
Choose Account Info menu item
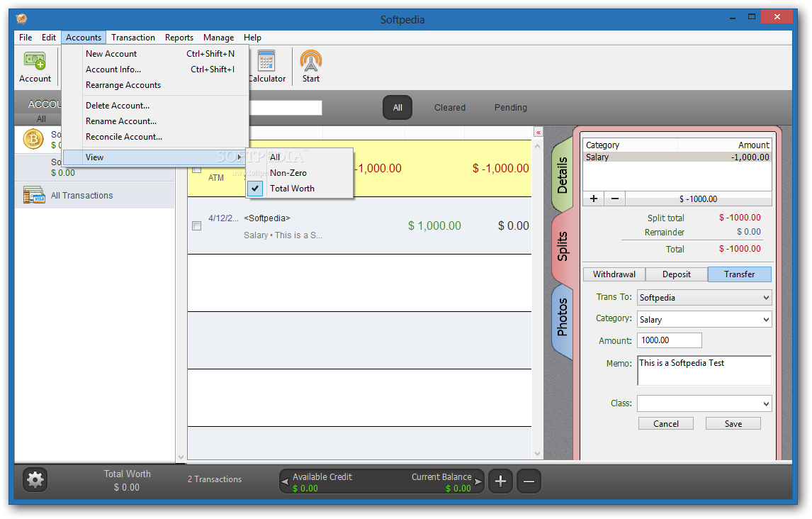pyautogui.click(x=154, y=69)
